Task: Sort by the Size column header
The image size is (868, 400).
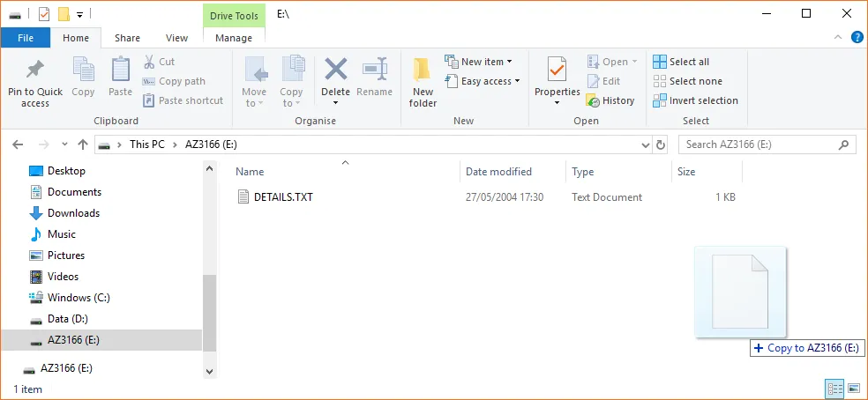Action: pyautogui.click(x=686, y=172)
